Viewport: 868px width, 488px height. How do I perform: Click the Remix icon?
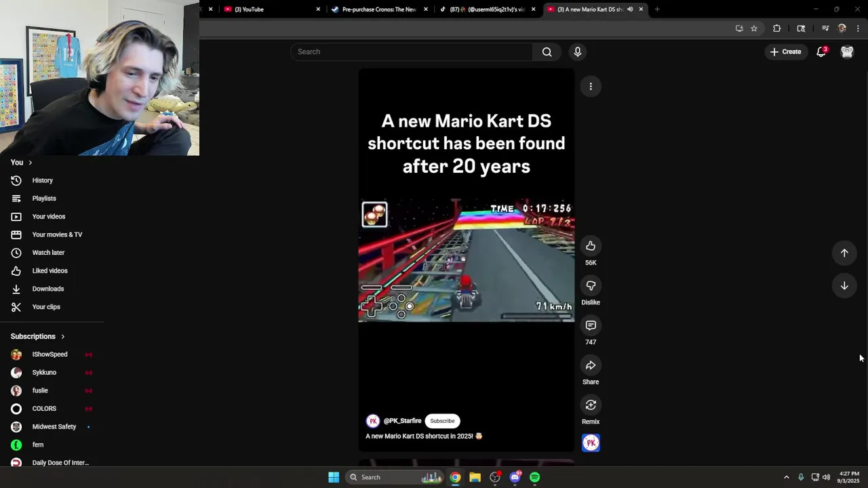[591, 405]
